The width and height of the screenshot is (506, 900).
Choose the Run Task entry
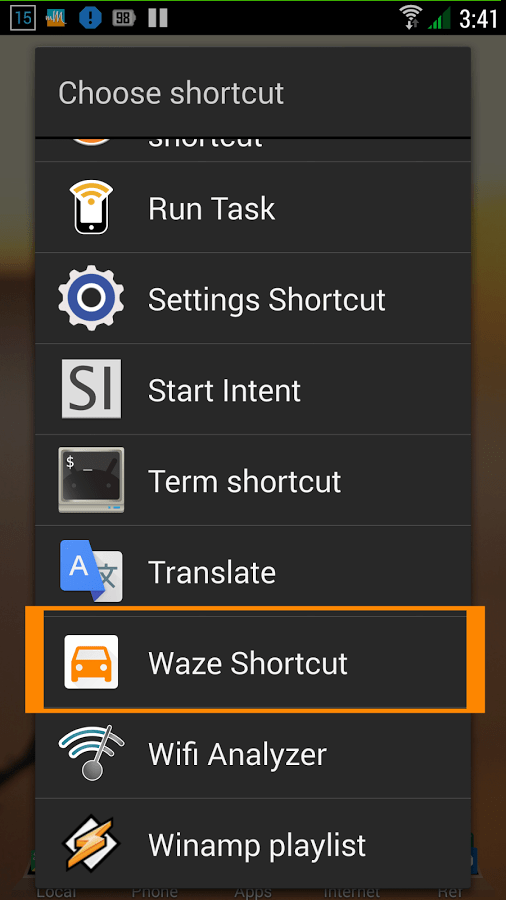(253, 207)
